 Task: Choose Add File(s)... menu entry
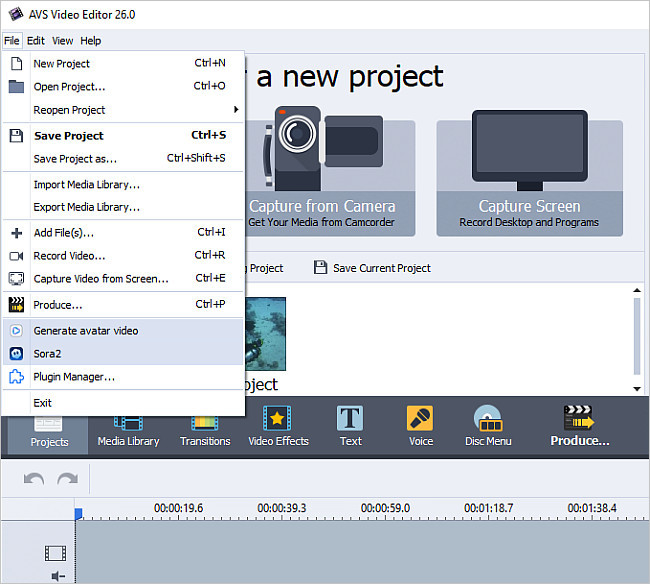(123, 233)
